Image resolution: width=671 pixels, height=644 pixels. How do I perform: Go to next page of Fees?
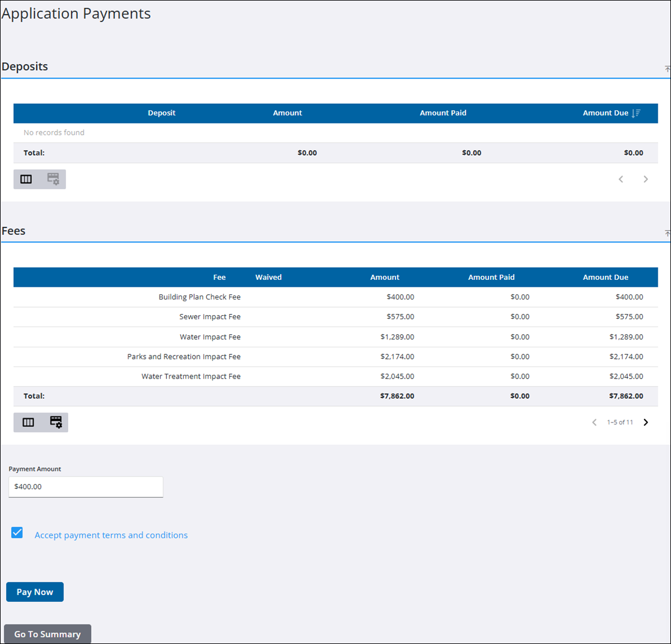coord(646,422)
